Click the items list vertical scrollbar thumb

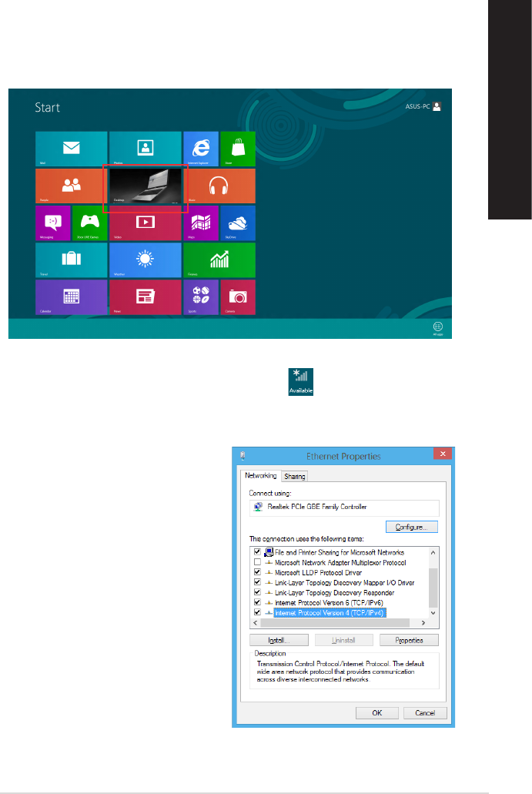click(433, 588)
